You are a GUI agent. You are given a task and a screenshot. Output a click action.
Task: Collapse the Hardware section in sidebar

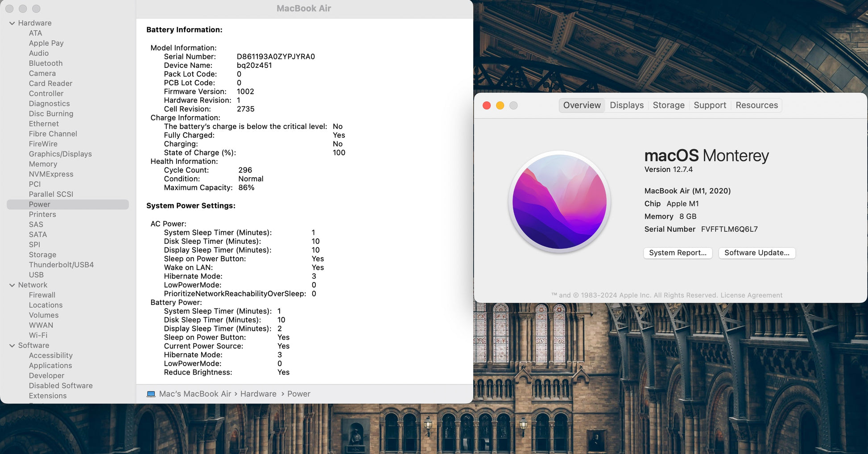(x=12, y=23)
